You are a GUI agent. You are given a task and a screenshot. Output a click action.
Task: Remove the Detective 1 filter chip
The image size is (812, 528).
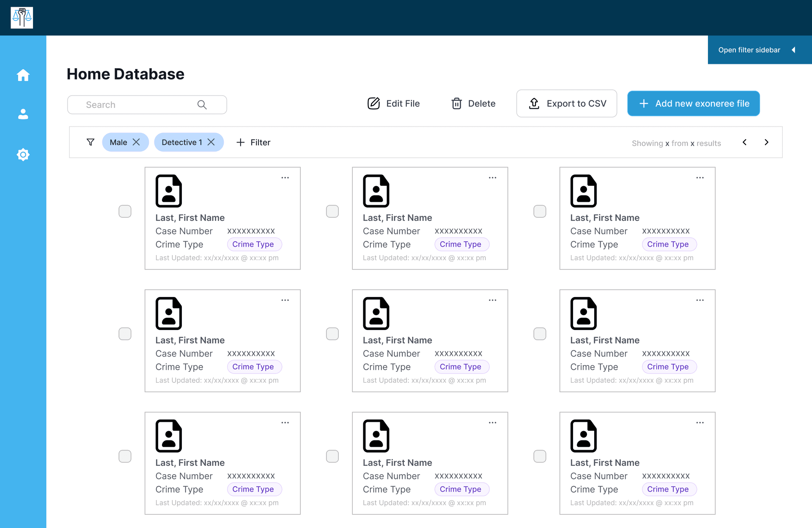coord(211,142)
